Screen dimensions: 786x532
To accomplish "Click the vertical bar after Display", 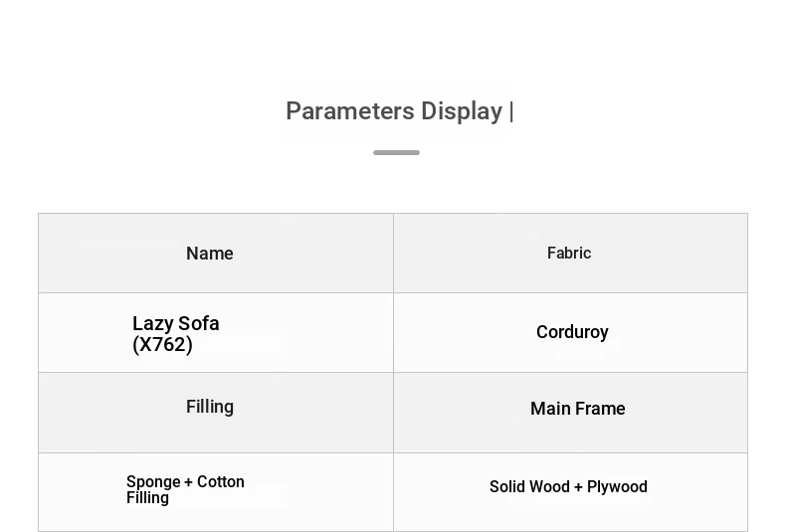I will click(x=511, y=111).
